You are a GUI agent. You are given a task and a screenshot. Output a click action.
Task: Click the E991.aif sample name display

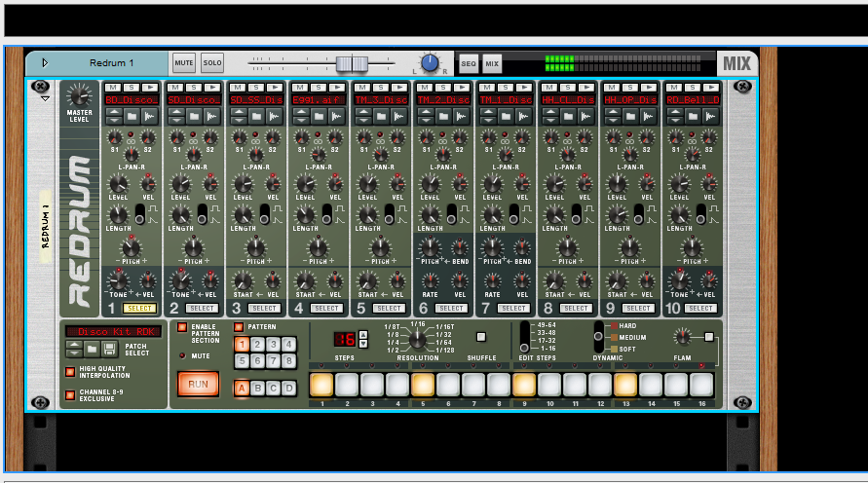[x=319, y=100]
